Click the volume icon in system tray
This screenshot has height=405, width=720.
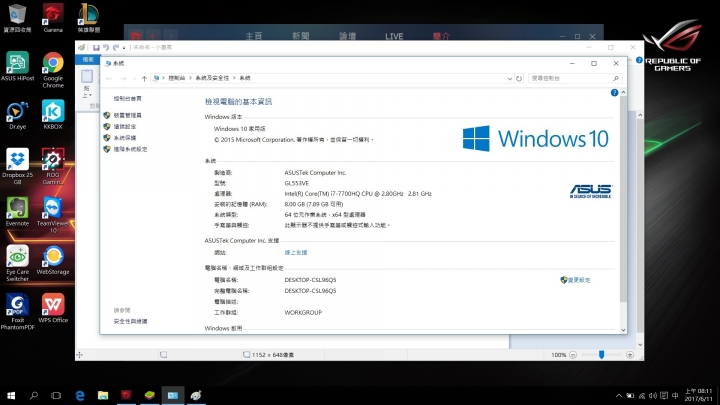(653, 395)
